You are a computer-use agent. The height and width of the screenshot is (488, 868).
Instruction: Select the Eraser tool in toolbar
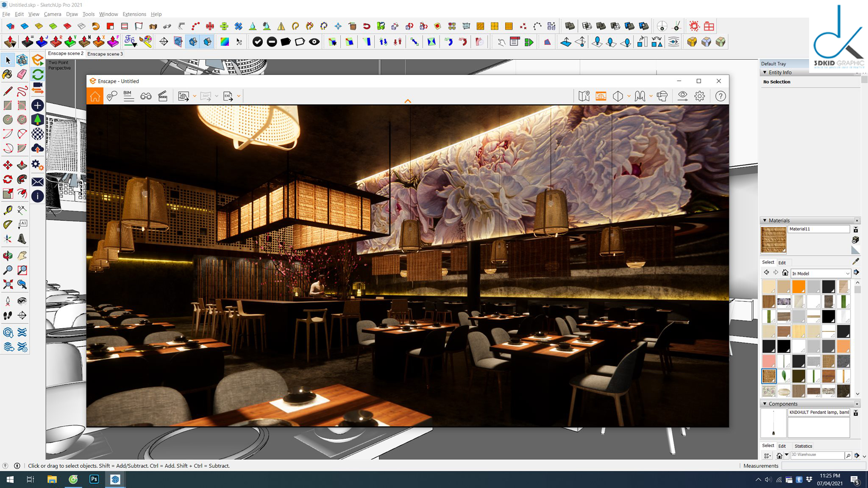point(22,74)
